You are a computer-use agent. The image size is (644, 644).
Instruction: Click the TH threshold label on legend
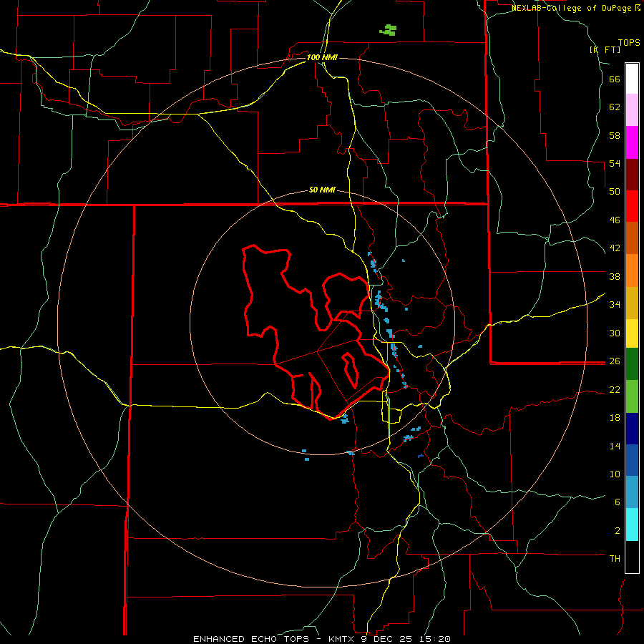pyautogui.click(x=615, y=558)
